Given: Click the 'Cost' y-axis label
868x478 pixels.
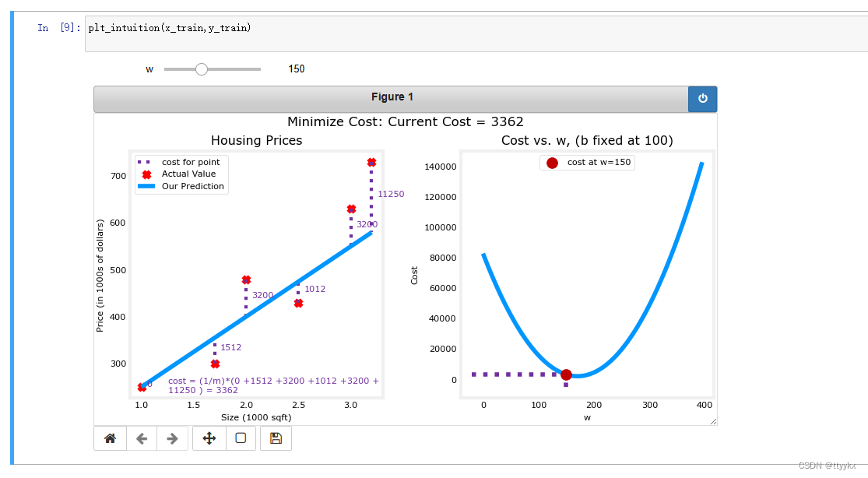Looking at the screenshot, I should (x=414, y=276).
